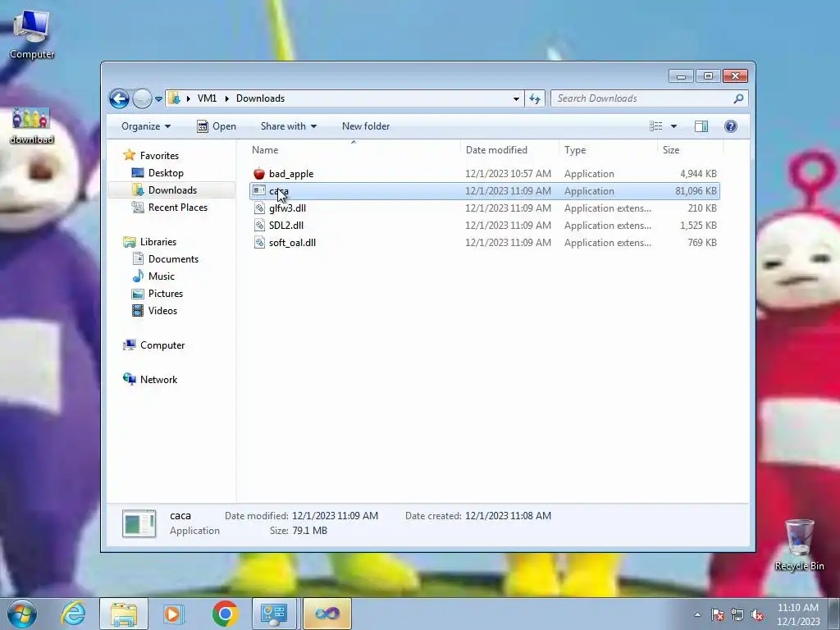Screen dimensions: 840x630
Task: Open recent pages dropdown next to Forward
Action: click(x=158, y=99)
